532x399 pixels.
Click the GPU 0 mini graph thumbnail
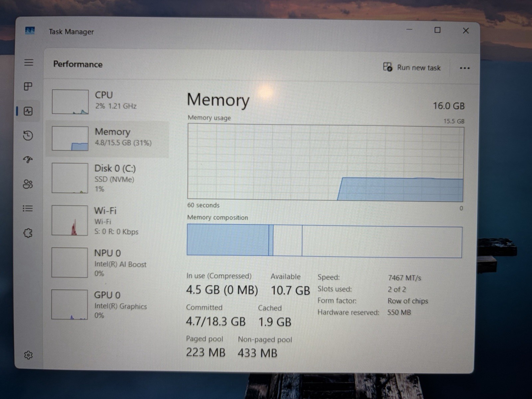(x=69, y=305)
